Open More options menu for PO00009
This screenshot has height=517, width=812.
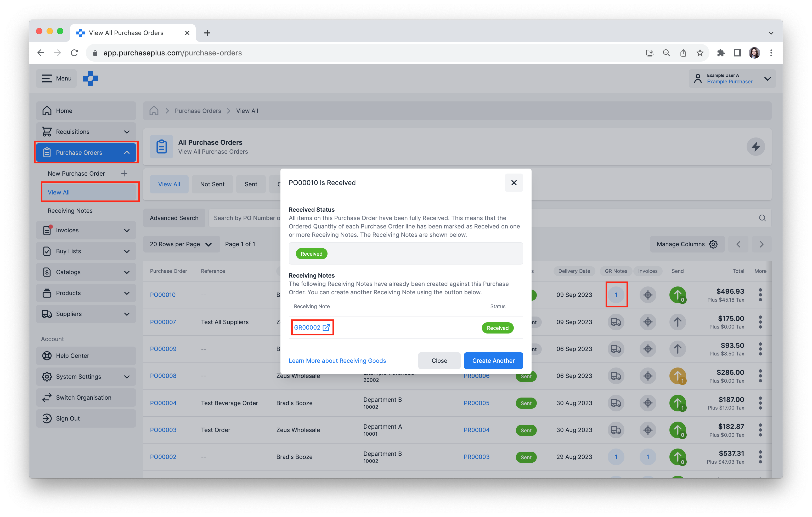coord(760,349)
